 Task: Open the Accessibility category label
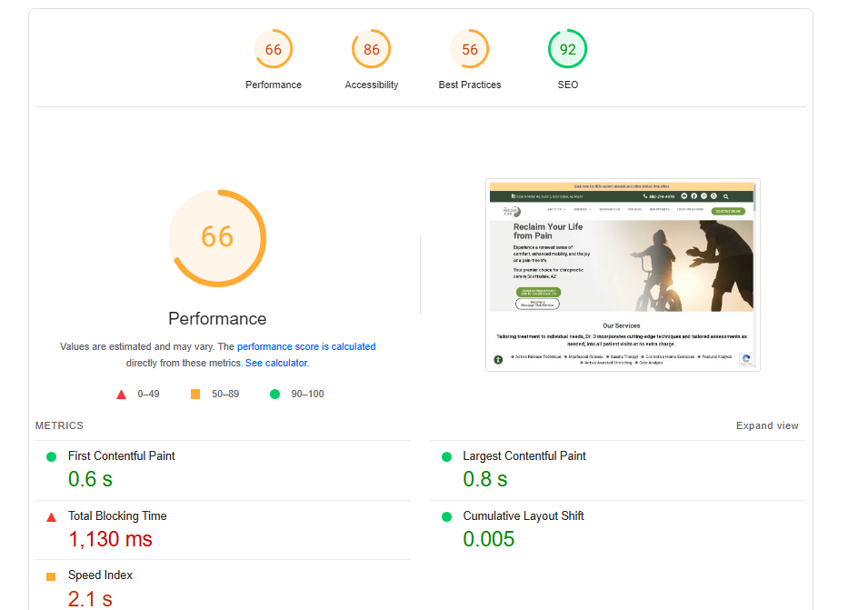372,85
